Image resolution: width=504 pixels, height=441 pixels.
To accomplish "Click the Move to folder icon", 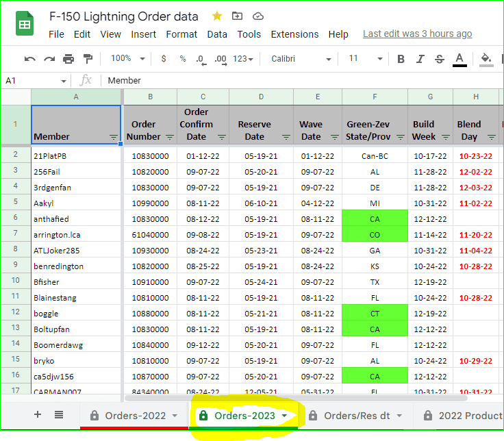I will pos(237,16).
